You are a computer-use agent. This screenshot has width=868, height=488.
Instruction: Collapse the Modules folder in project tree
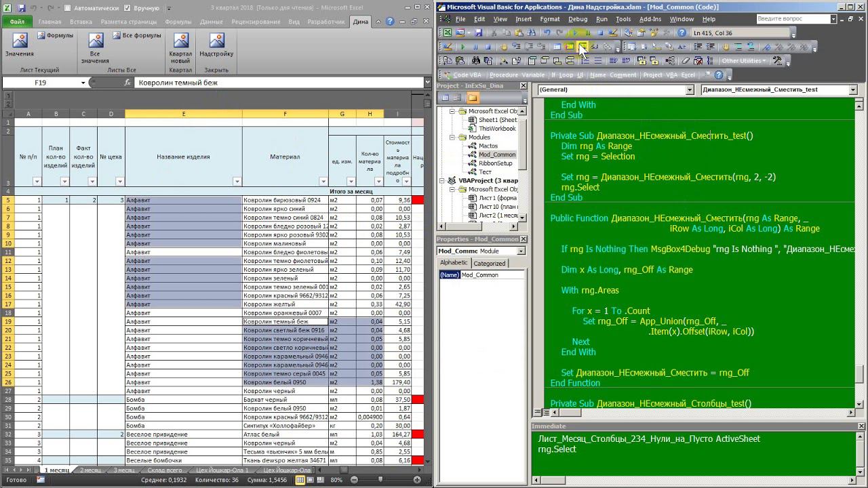[x=452, y=138]
